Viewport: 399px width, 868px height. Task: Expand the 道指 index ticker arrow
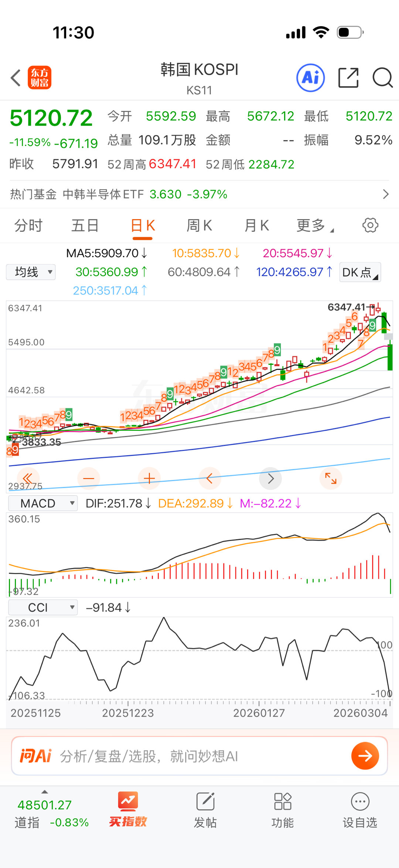[45, 792]
